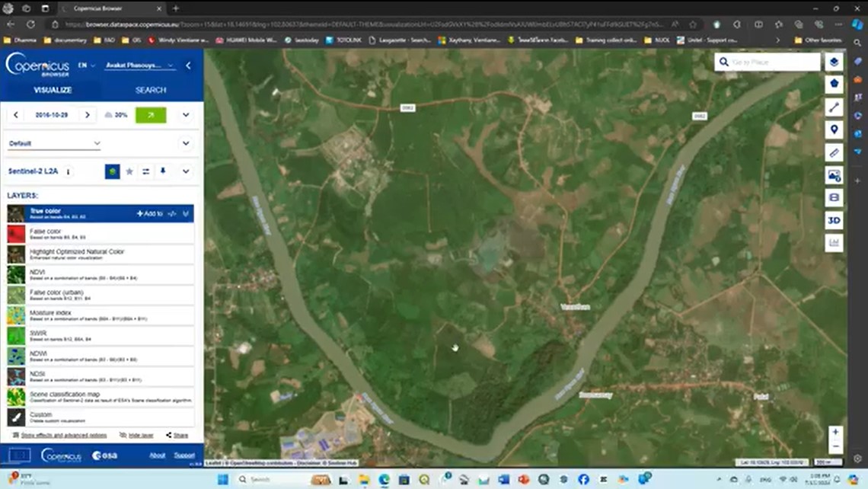Open the user account dropdown

tap(139, 66)
